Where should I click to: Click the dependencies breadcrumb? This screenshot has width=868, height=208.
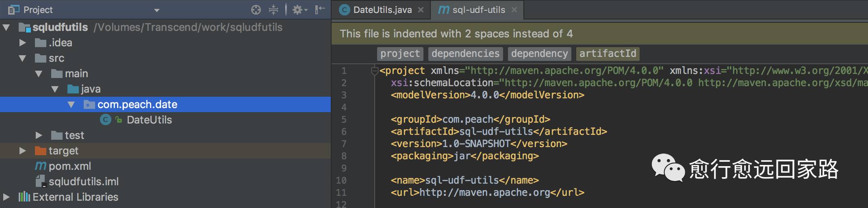point(465,54)
